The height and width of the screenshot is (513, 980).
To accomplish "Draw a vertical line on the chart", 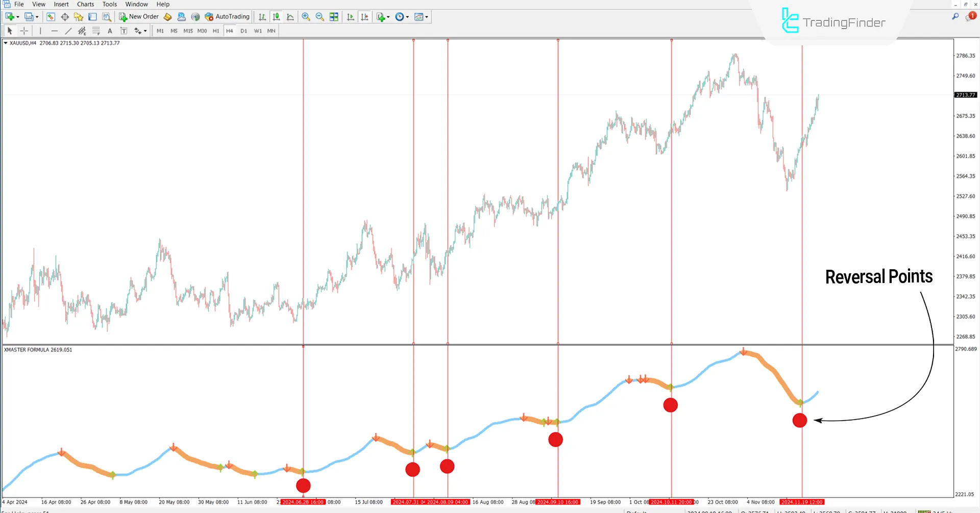I will tap(40, 31).
